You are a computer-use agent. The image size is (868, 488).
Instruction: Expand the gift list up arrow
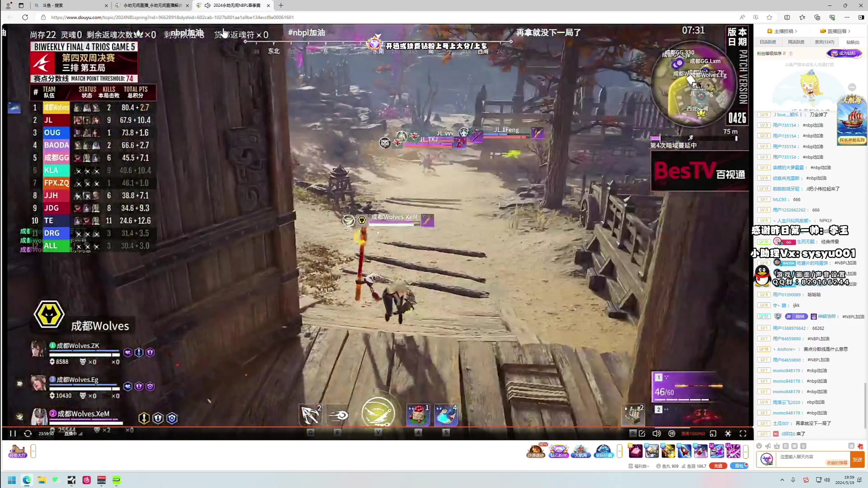(745, 451)
